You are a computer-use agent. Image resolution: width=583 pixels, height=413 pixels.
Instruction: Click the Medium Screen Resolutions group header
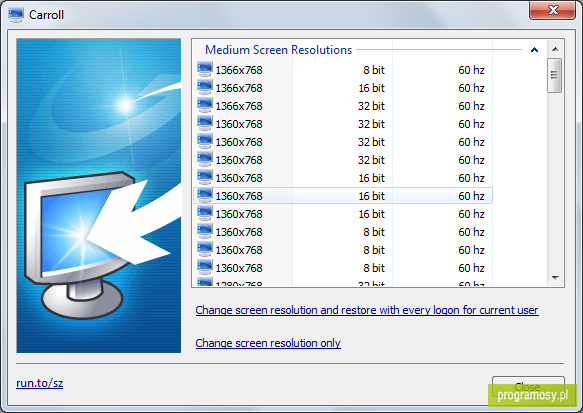click(278, 50)
